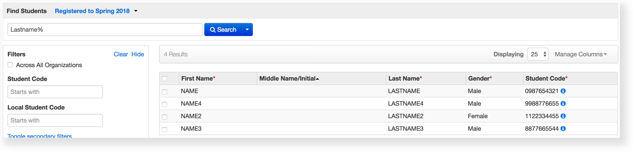644x162 pixels.
Task: Select the checkbox for row NAME2
Action: tap(164, 117)
